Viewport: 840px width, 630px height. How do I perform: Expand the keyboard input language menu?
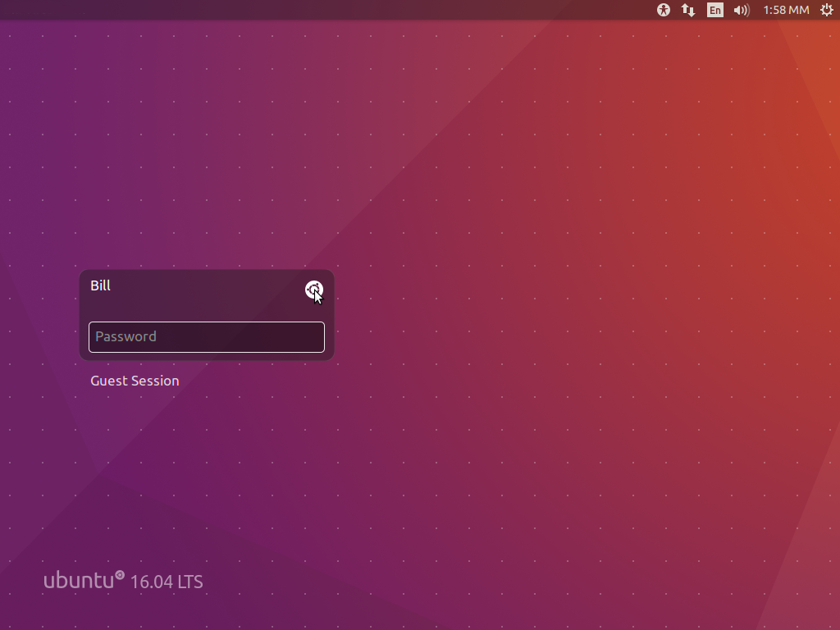tap(715, 10)
